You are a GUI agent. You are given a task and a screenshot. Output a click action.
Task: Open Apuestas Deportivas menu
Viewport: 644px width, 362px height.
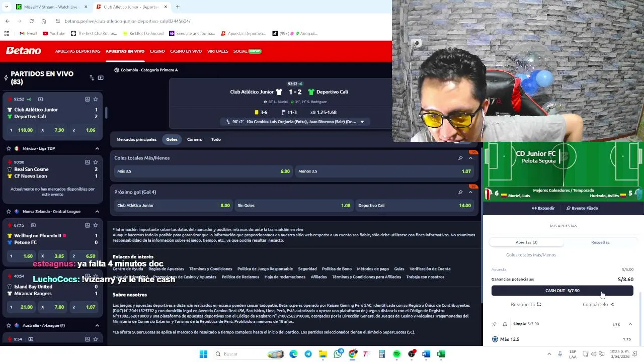77,51
